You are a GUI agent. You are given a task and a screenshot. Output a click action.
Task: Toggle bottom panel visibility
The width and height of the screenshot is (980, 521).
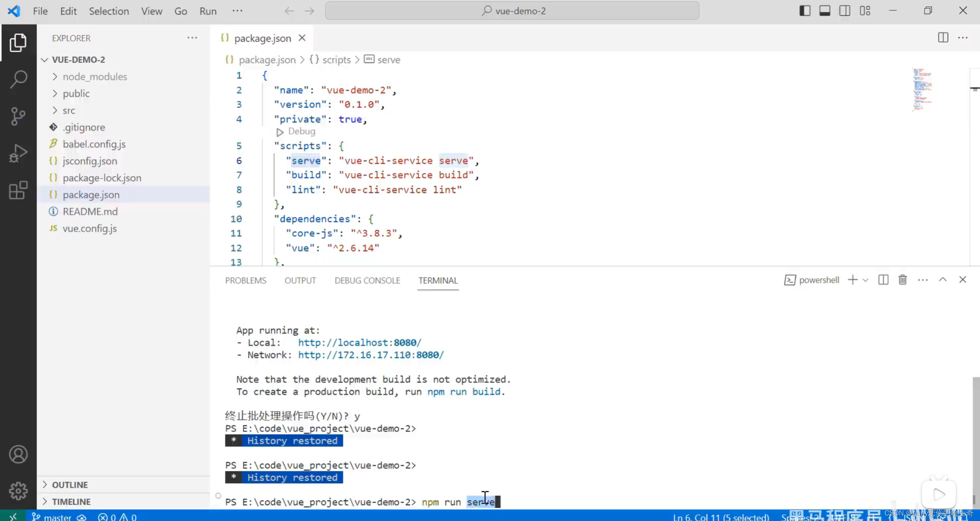click(825, 11)
